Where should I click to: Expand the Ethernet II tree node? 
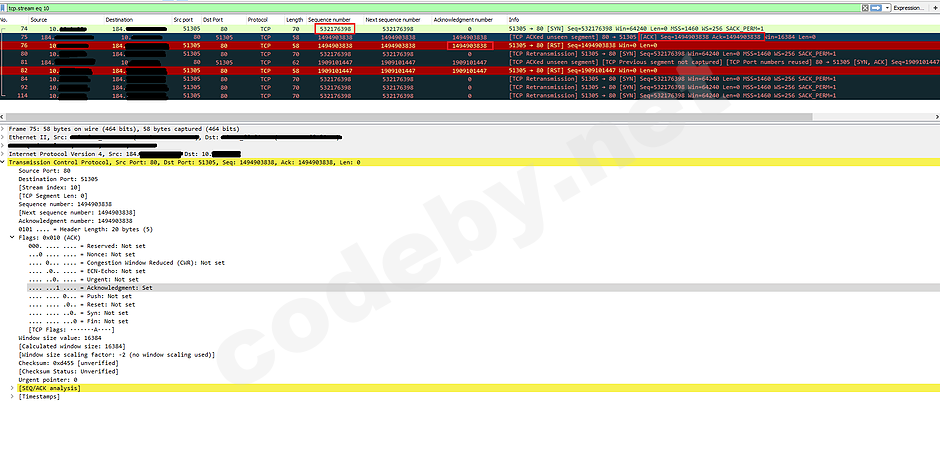(2, 137)
